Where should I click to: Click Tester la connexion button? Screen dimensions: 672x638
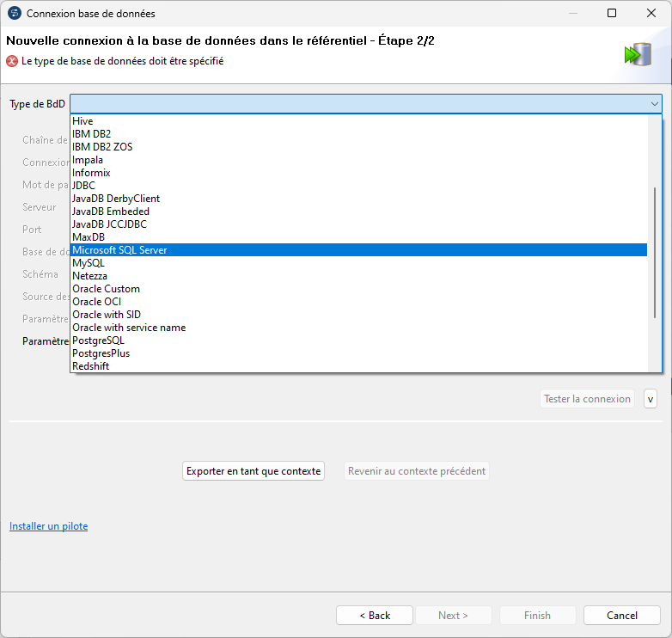pos(587,399)
